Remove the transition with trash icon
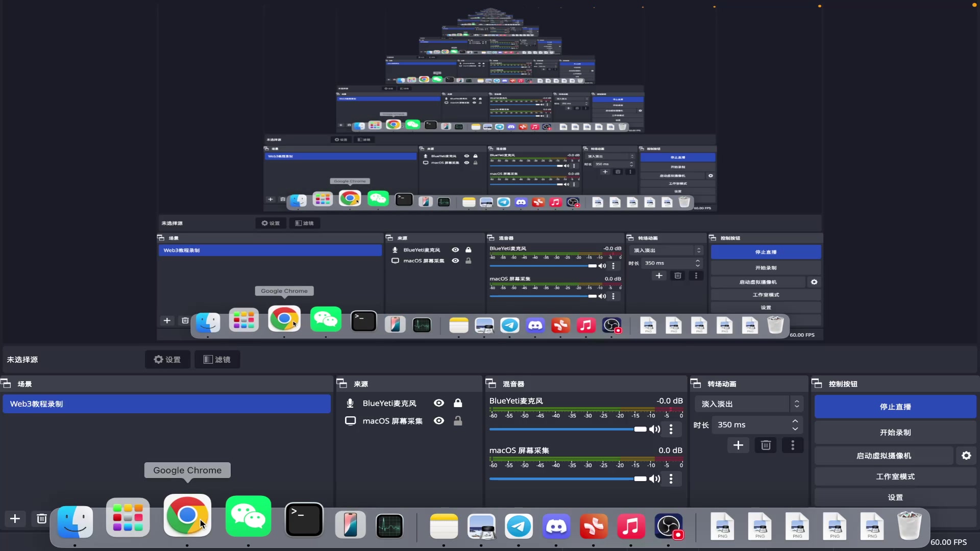 766,445
